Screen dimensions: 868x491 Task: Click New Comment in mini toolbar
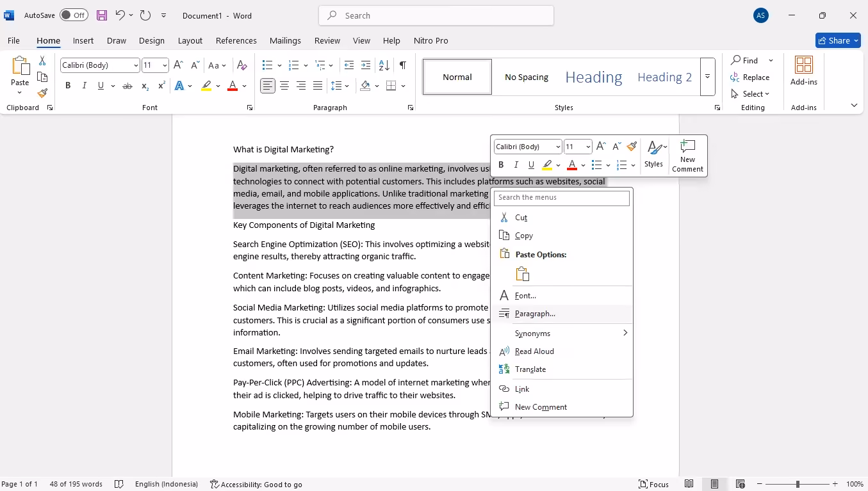coord(687,156)
